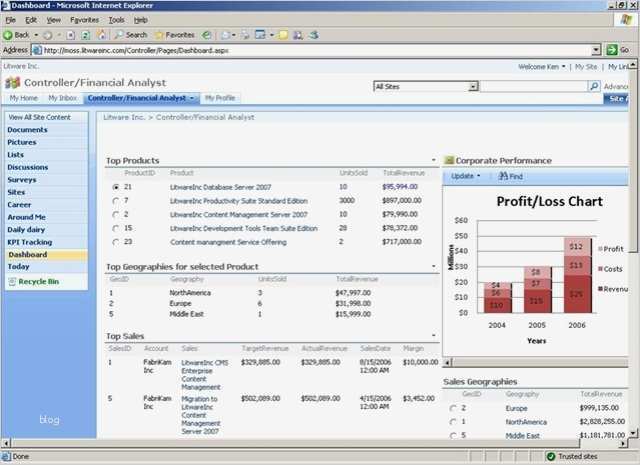Click the Stop loading toolbar icon
The image size is (640, 465).
coord(71,35)
